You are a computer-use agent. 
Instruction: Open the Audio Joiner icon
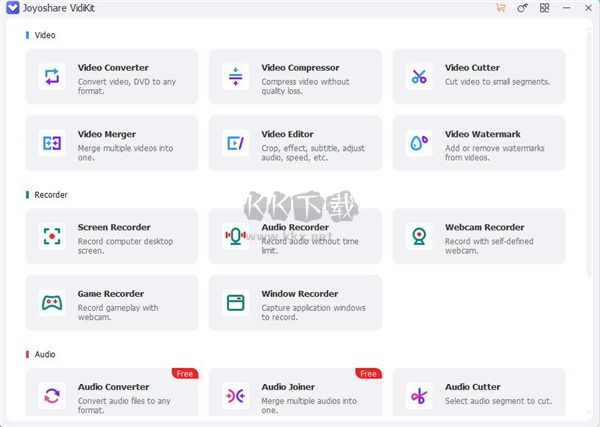pos(235,396)
